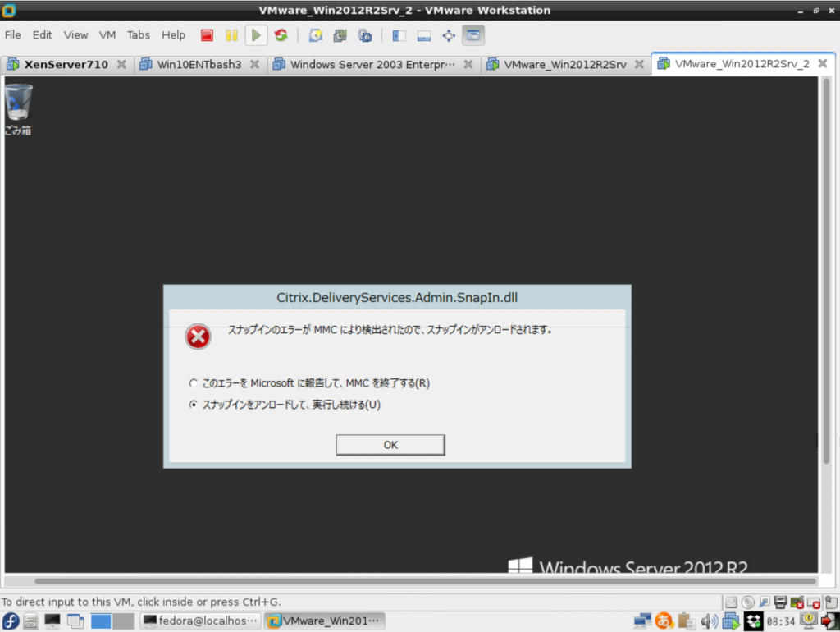This screenshot has width=840, height=632.
Task: Switch to the XenServer710 tab
Action: [x=66, y=65]
